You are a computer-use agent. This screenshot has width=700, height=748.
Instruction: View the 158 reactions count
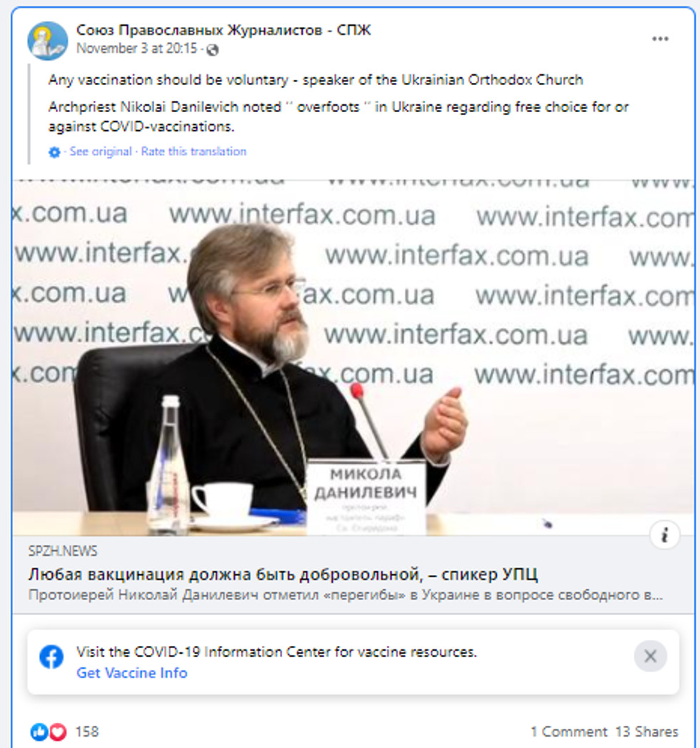(x=87, y=732)
